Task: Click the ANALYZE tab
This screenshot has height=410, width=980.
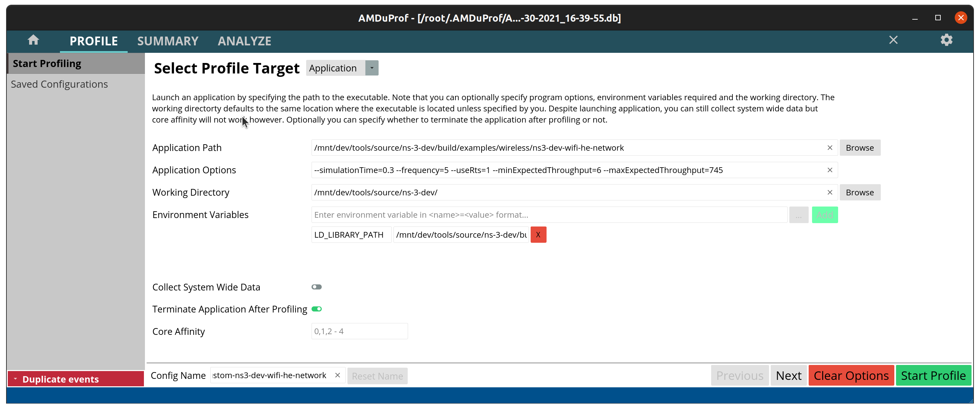Action: coord(244,41)
